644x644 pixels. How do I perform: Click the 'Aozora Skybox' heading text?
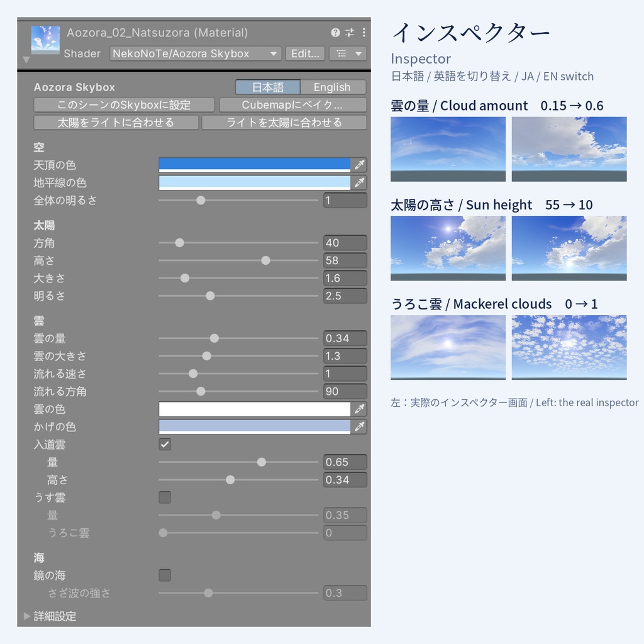(74, 87)
